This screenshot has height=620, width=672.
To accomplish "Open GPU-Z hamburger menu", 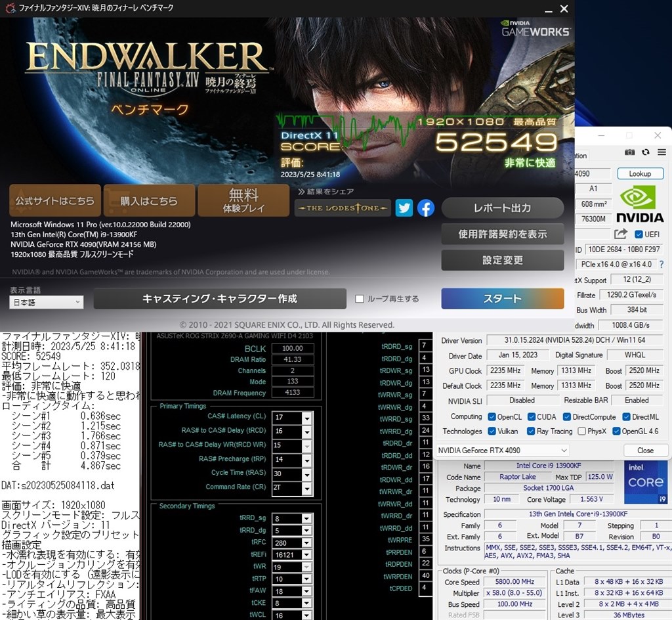I will click(661, 152).
